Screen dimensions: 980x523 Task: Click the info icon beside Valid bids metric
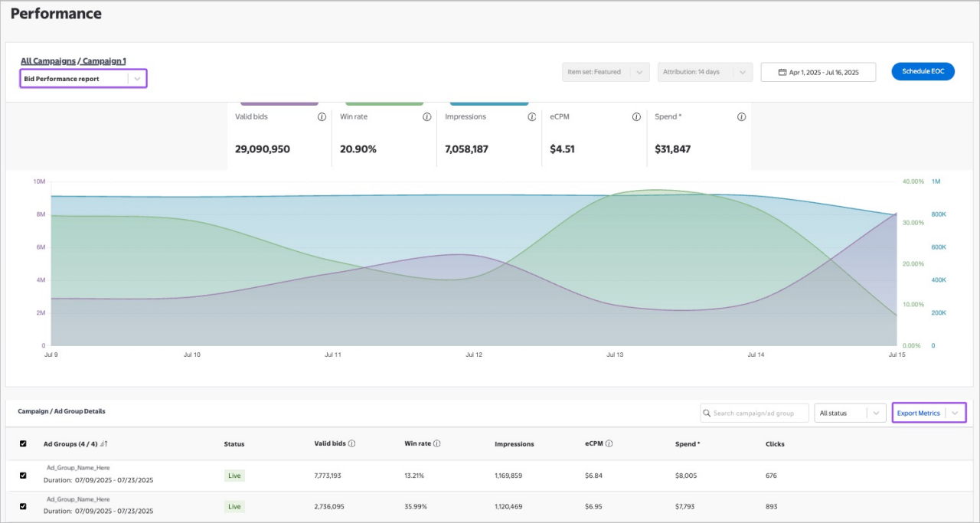(x=322, y=116)
